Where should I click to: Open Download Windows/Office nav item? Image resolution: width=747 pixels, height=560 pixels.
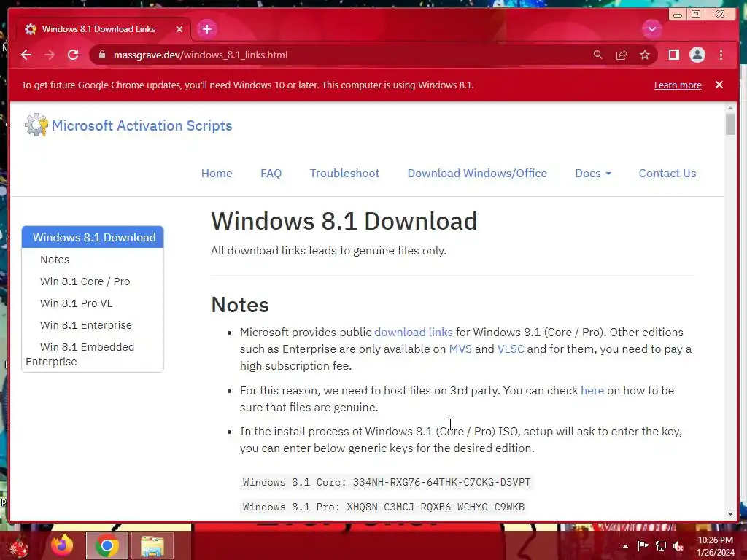[477, 174]
